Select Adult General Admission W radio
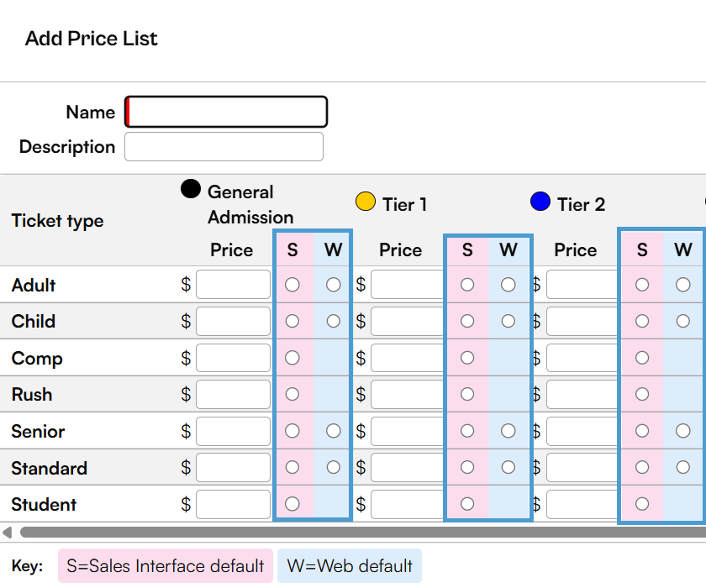 pos(333,284)
